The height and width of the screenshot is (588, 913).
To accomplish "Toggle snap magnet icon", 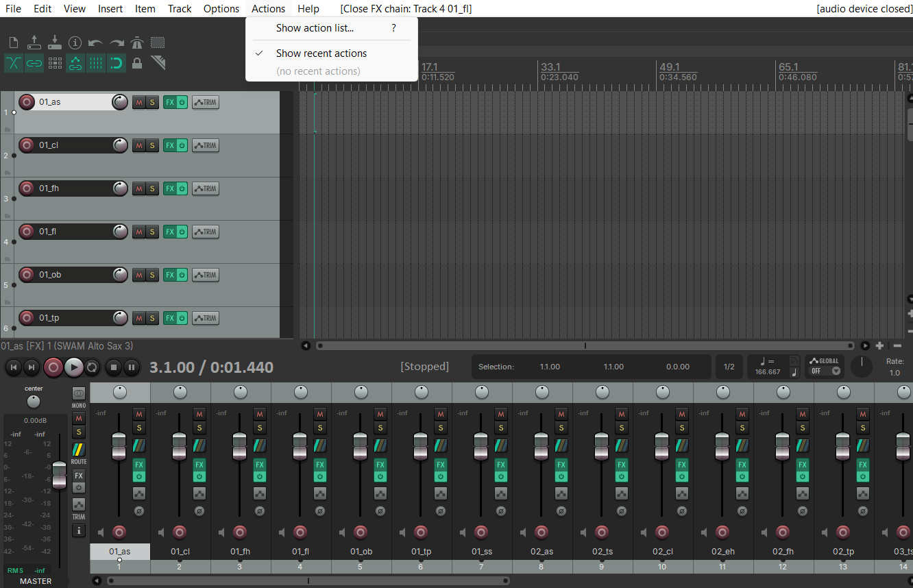I will click(x=117, y=63).
